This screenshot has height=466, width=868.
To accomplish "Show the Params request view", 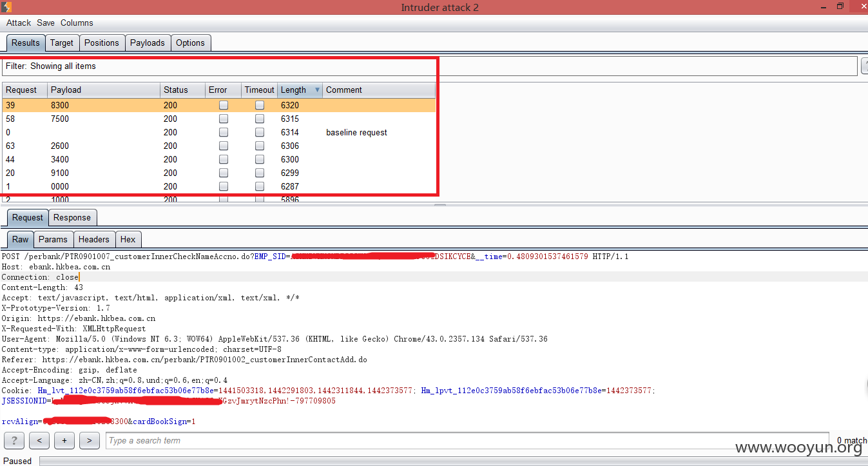I will (53, 239).
